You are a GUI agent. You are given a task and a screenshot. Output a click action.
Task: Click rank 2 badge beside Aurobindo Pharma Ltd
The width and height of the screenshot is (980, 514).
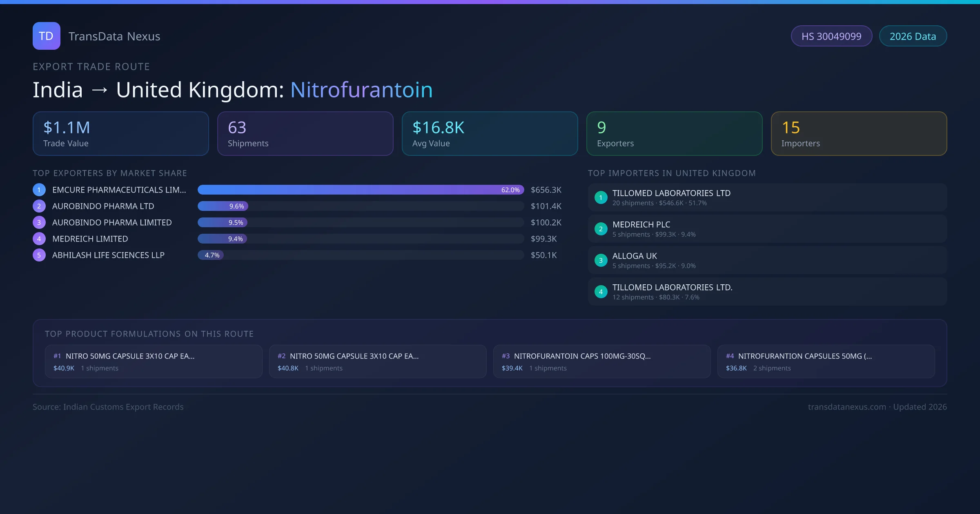coord(39,206)
